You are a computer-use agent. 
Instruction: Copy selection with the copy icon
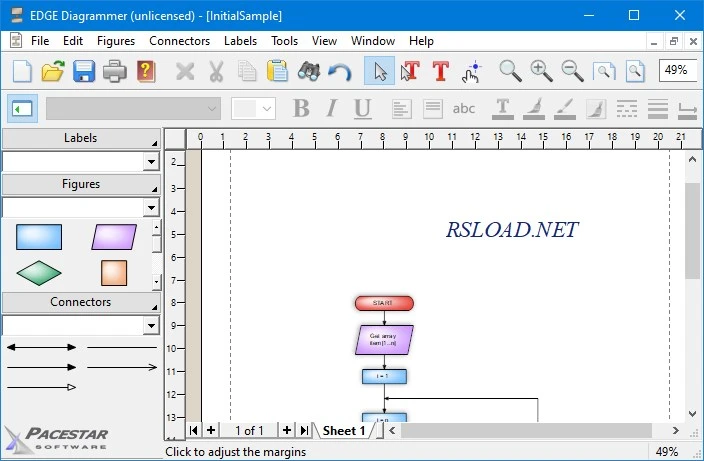[x=246, y=71]
